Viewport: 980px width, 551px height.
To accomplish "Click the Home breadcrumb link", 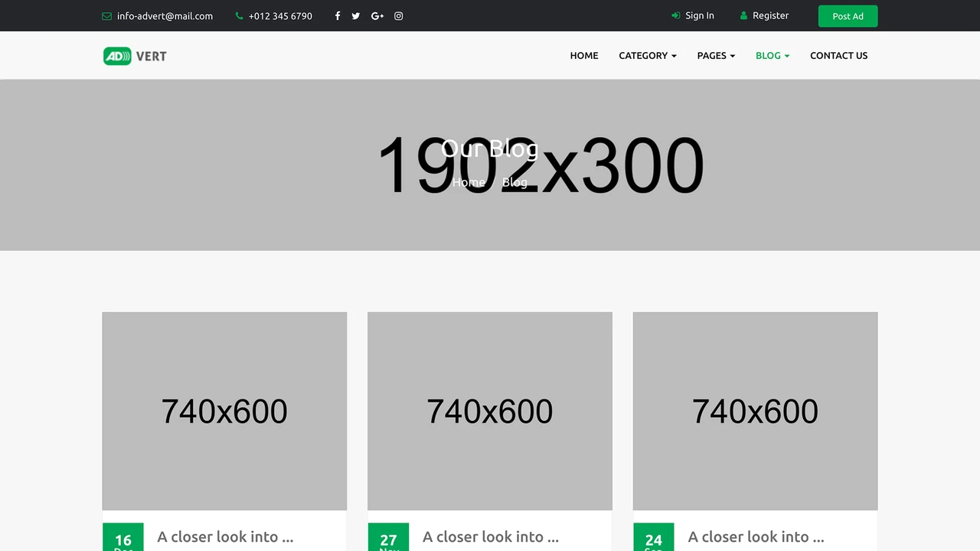I will (x=469, y=182).
